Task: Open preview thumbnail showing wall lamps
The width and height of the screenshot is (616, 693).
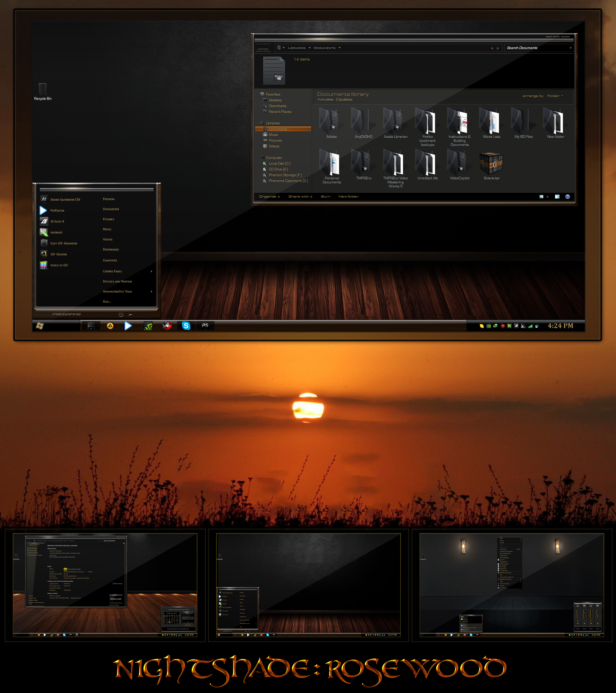Action: (x=512, y=585)
